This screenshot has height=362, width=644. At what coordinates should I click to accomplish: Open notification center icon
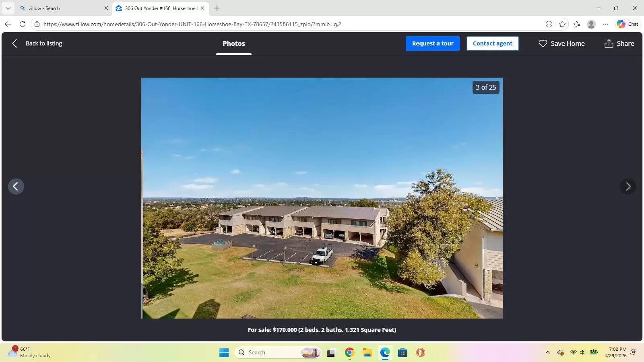(633, 352)
